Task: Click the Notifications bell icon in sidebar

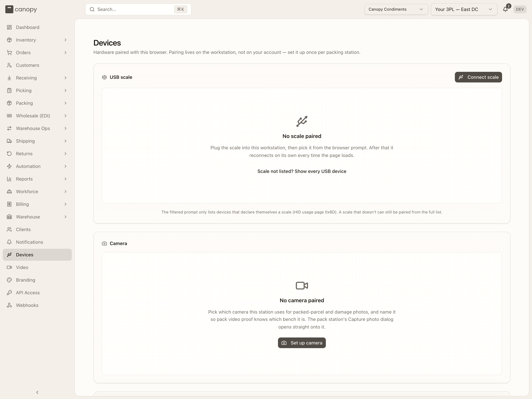Action: [9, 242]
